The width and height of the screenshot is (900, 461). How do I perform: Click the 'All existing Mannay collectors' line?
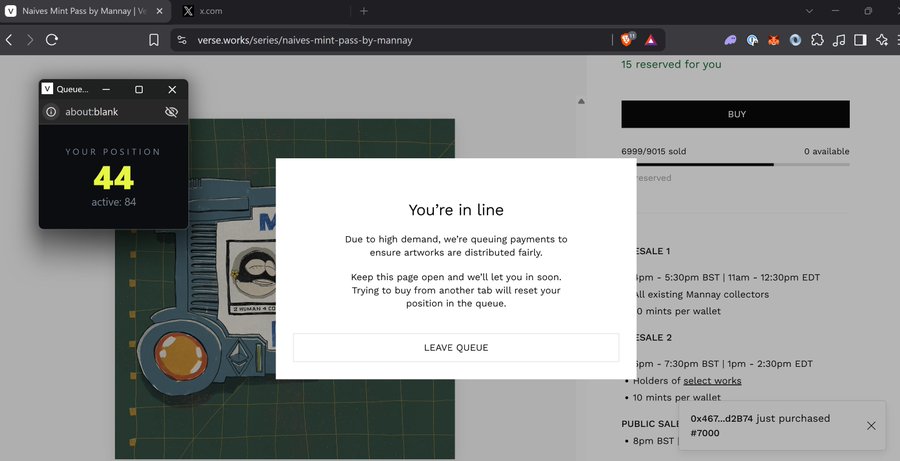(701, 295)
